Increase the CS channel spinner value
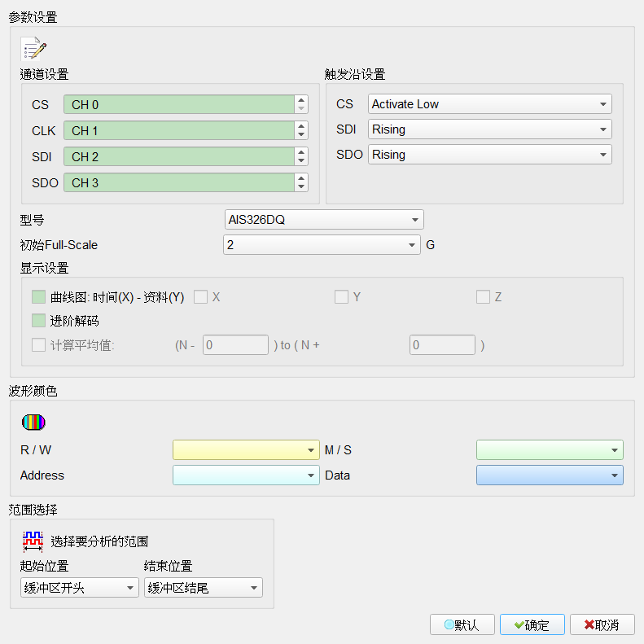The width and height of the screenshot is (644, 644). (301, 100)
